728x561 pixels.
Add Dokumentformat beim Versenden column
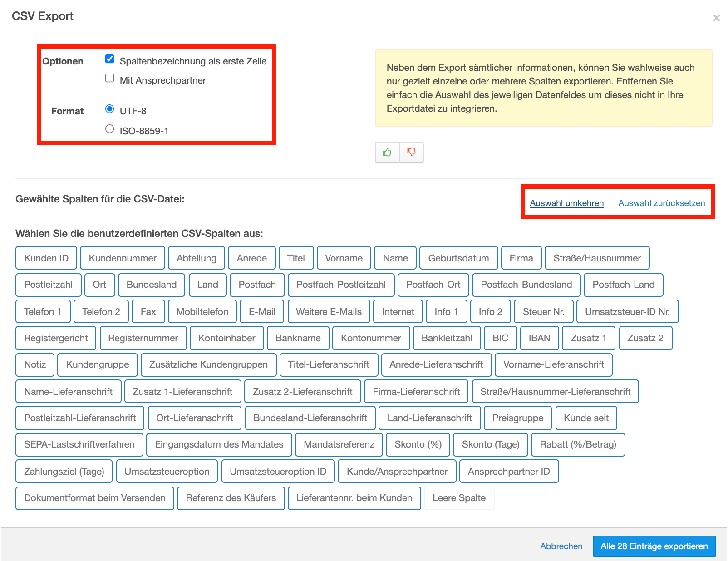[x=95, y=498]
